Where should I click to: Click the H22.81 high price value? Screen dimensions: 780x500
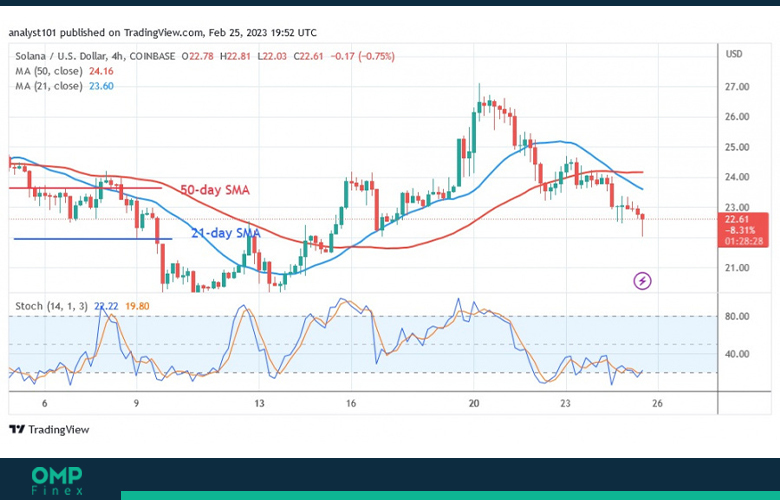coord(235,56)
